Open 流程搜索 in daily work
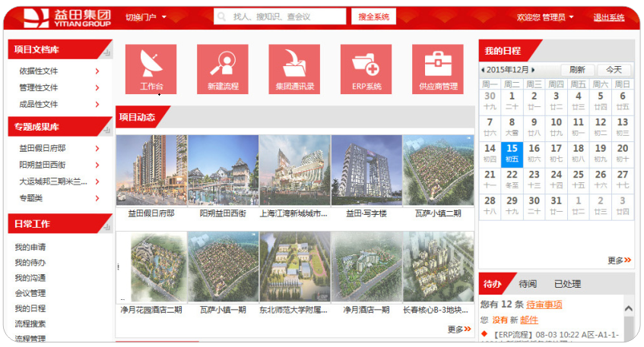 [x=30, y=323]
